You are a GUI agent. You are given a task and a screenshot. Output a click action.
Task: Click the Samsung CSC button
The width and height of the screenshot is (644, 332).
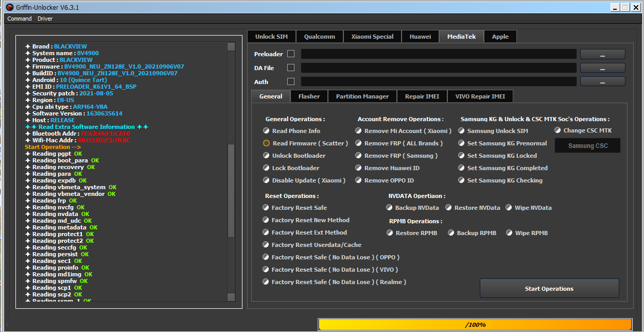pyautogui.click(x=587, y=146)
